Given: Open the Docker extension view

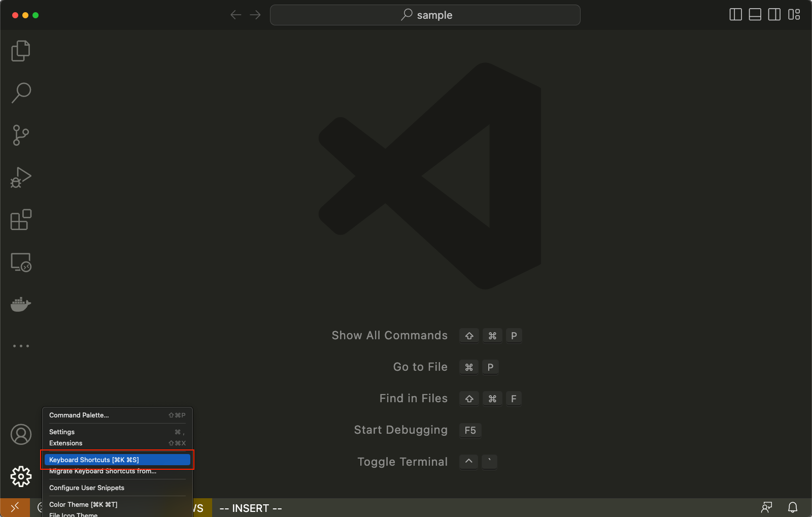Looking at the screenshot, I should [x=20, y=304].
